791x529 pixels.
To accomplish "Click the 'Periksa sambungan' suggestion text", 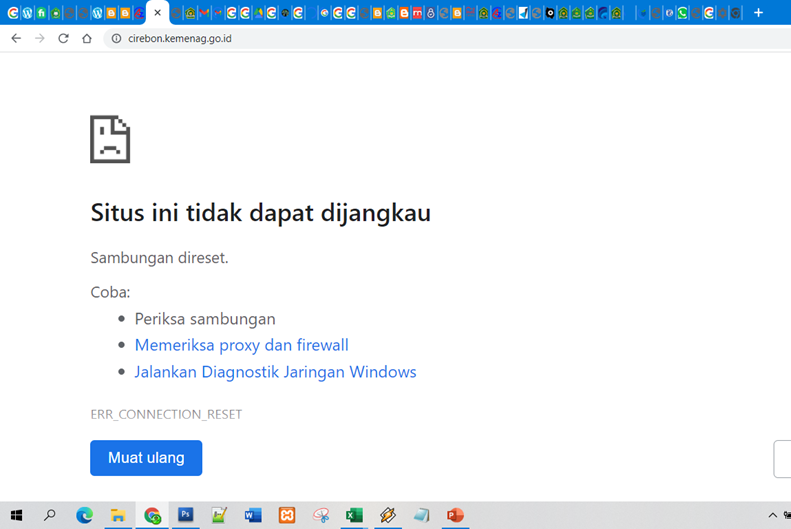I will pos(205,319).
